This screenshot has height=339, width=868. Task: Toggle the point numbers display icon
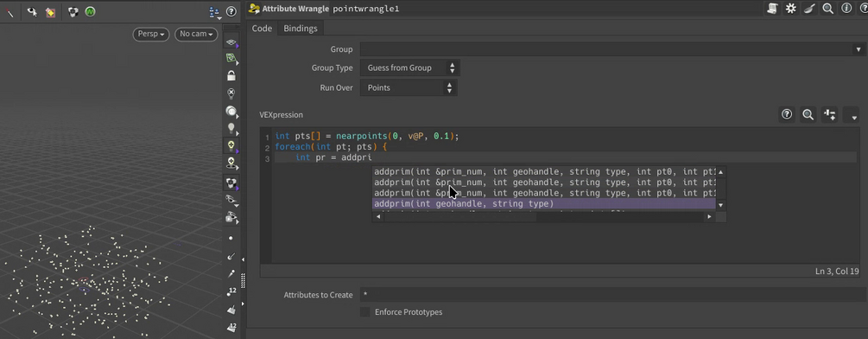pos(231,291)
